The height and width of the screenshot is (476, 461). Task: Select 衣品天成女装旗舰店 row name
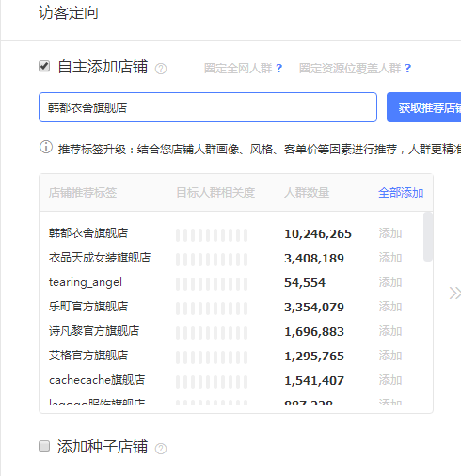(x=100, y=258)
